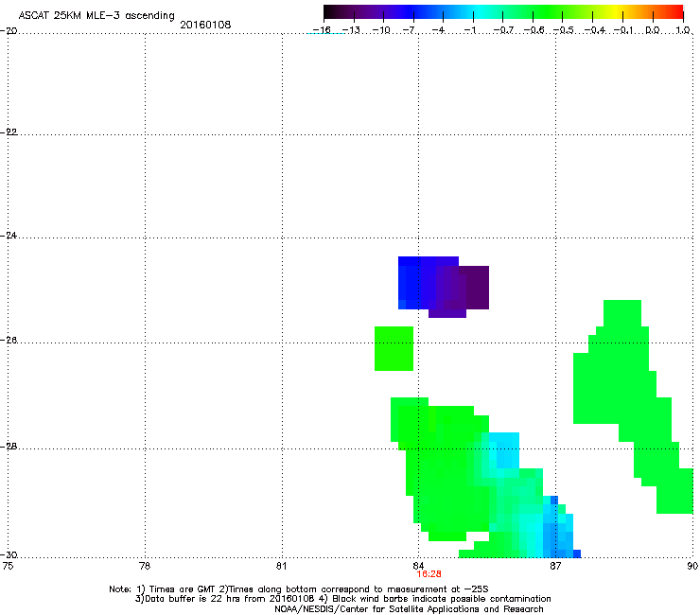The height and width of the screenshot is (615, 700).
Task: Click the note line about the 22 hr data buffer
Action: point(342,599)
